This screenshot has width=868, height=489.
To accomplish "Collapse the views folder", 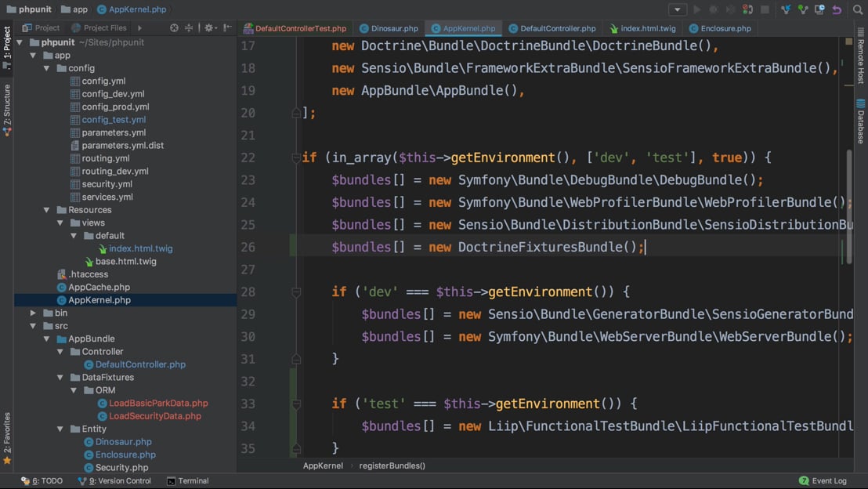I will point(60,223).
